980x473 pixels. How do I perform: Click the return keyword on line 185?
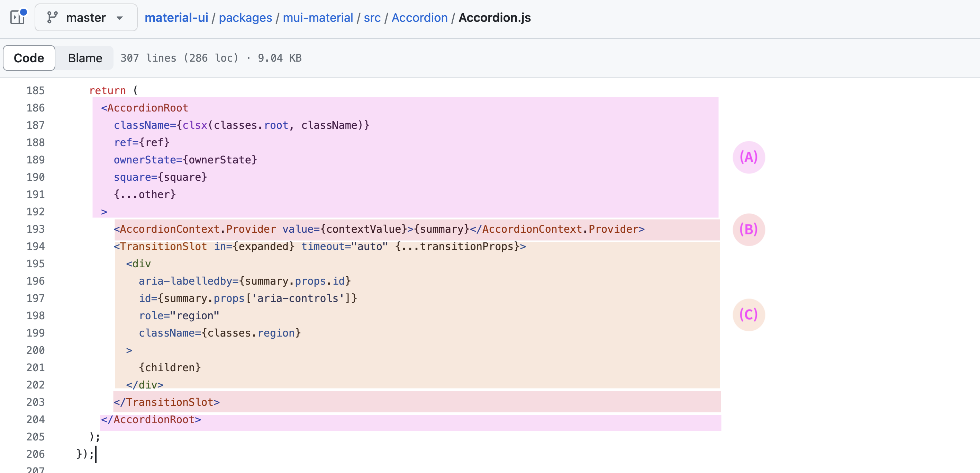pyautogui.click(x=107, y=91)
